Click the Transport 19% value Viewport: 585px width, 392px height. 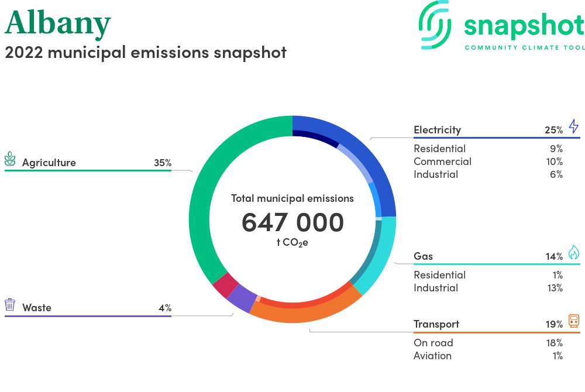(554, 324)
